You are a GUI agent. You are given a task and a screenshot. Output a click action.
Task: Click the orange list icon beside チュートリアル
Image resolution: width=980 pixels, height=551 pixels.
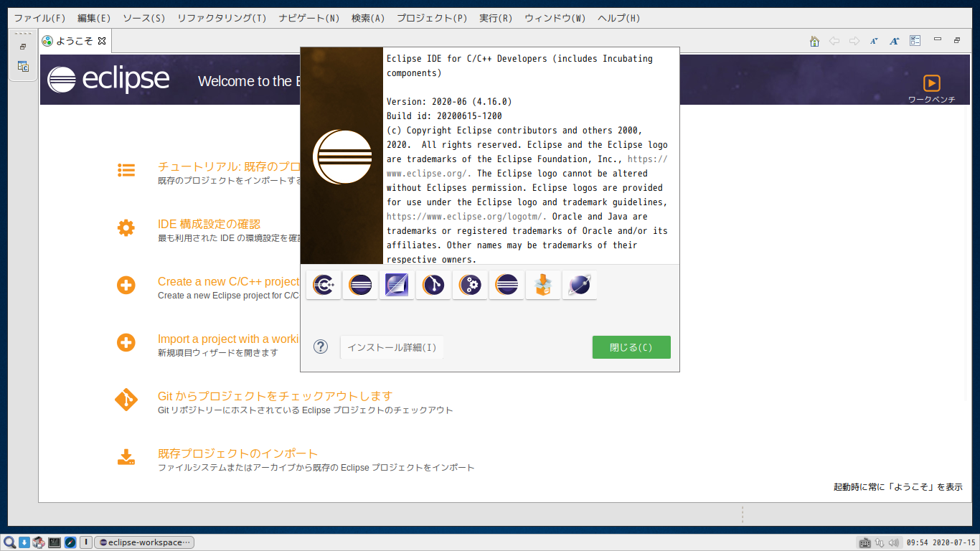pos(126,170)
